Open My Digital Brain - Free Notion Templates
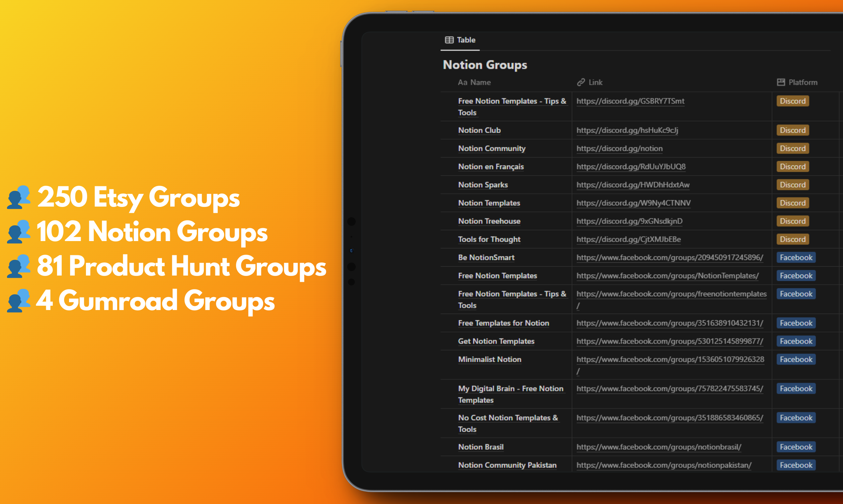The image size is (843, 504). pyautogui.click(x=510, y=394)
